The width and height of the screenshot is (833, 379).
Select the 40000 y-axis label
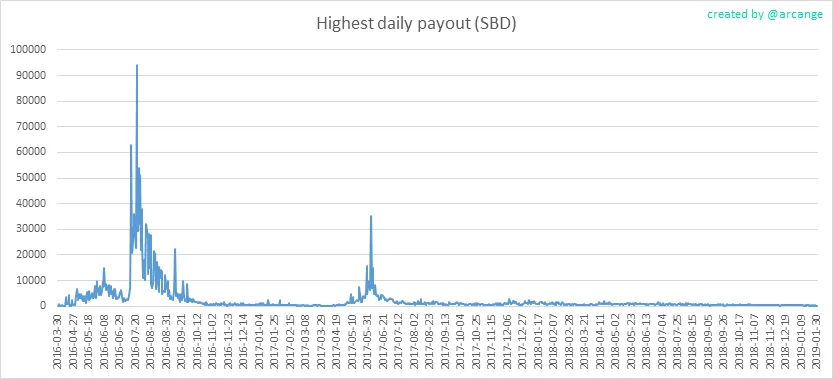pos(32,203)
